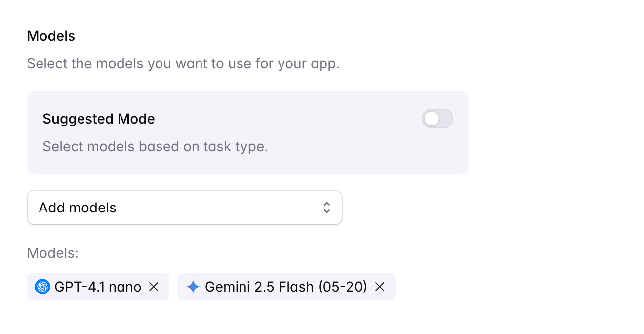
Task: Click the "Models:" list label
Action: coord(53,253)
